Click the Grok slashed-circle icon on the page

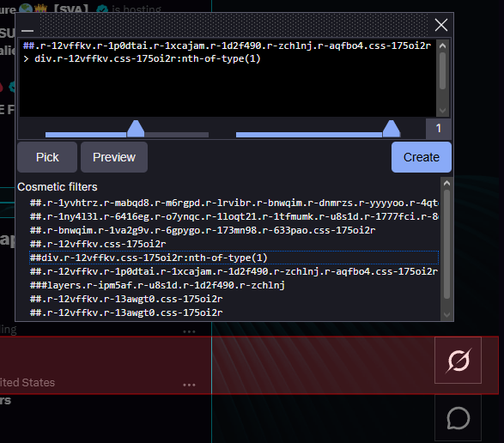tap(458, 360)
